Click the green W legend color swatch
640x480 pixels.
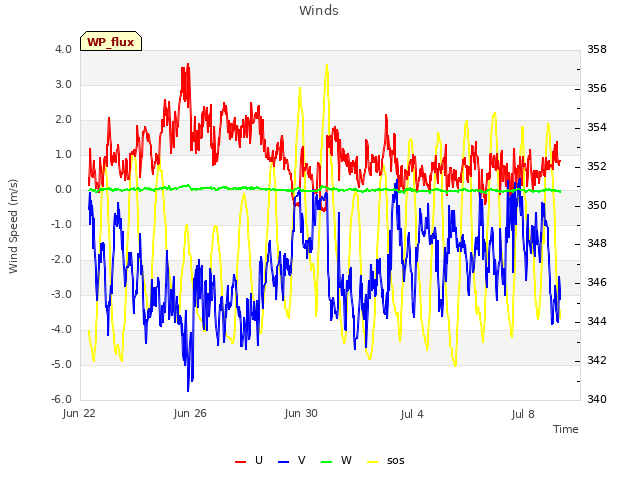click(x=327, y=462)
